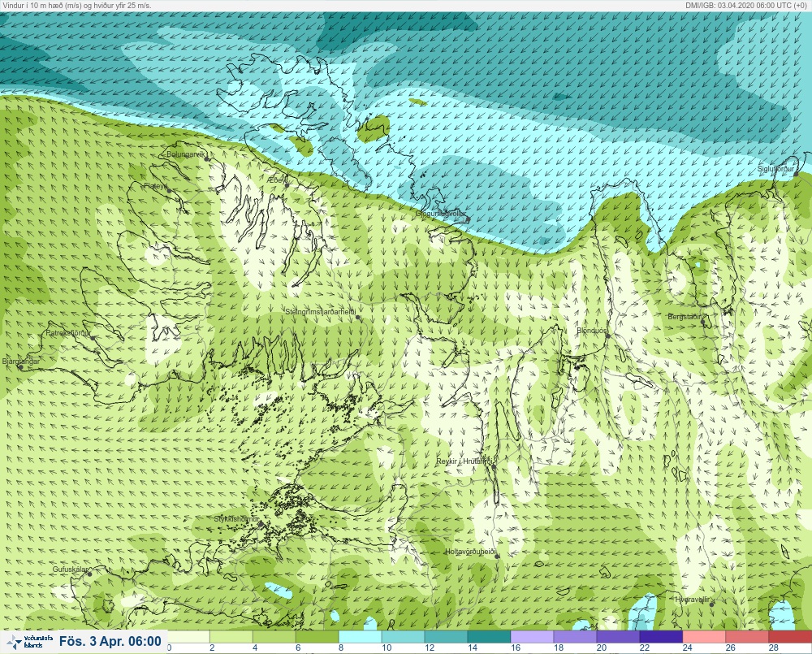Select the Bergstaðir station label
Screen dimensions: 812x654
coord(684,317)
